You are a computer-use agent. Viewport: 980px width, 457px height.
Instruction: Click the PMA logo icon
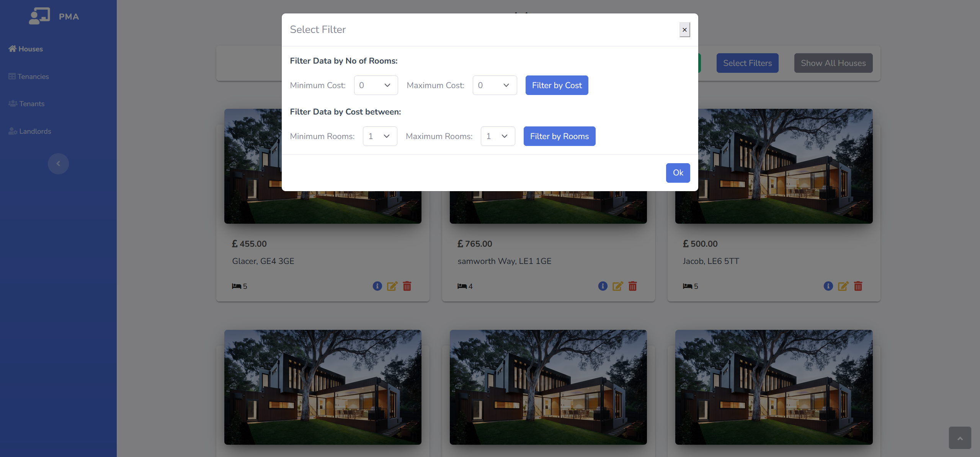[39, 16]
